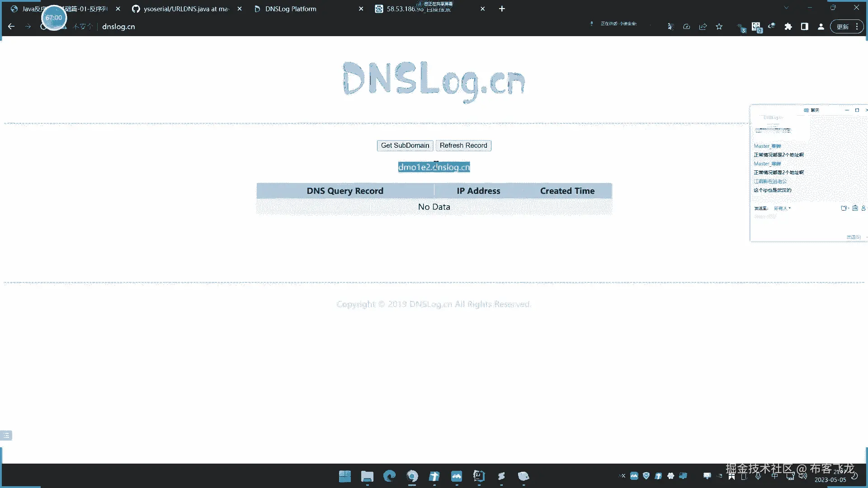Switch to the ysoserial URLDNS.java GitHub tab
Viewport: 868px width, 488px height.
pos(185,9)
